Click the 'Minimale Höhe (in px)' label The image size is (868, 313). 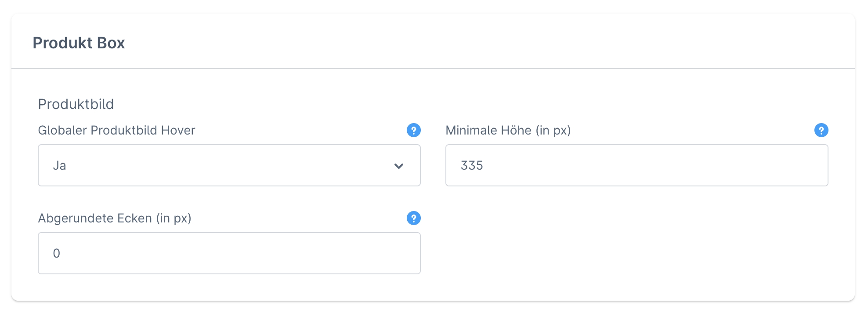[508, 131]
